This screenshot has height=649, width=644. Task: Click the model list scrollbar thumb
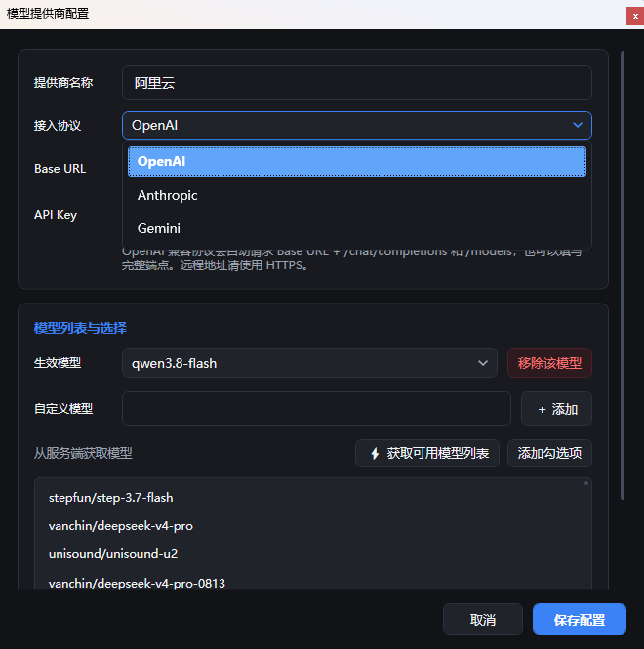[586, 483]
